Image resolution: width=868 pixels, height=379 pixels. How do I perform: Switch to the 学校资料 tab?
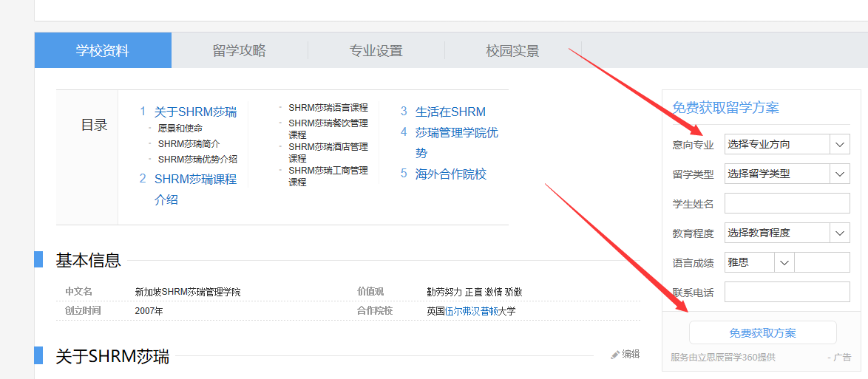103,50
